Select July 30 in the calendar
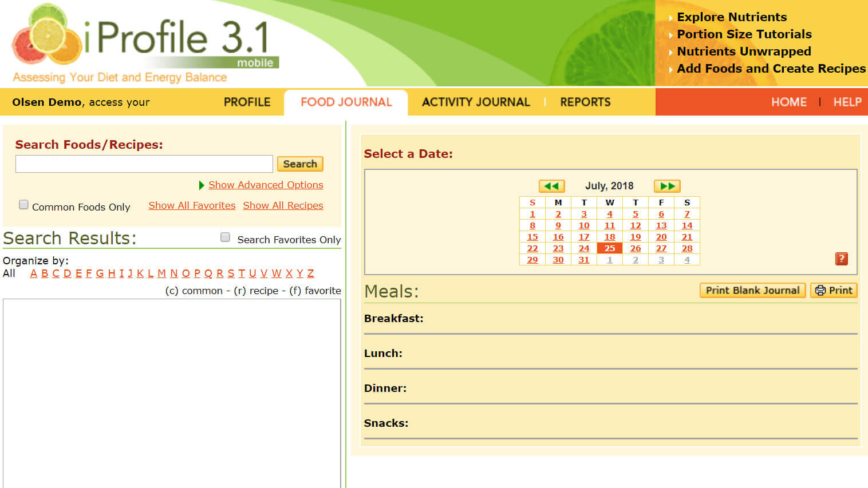The image size is (868, 488). [558, 260]
